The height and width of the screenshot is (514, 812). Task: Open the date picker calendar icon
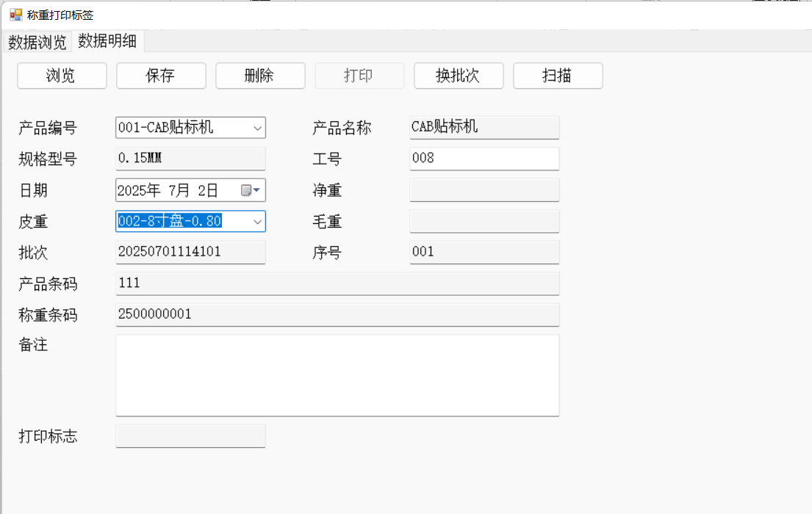pyautogui.click(x=250, y=191)
